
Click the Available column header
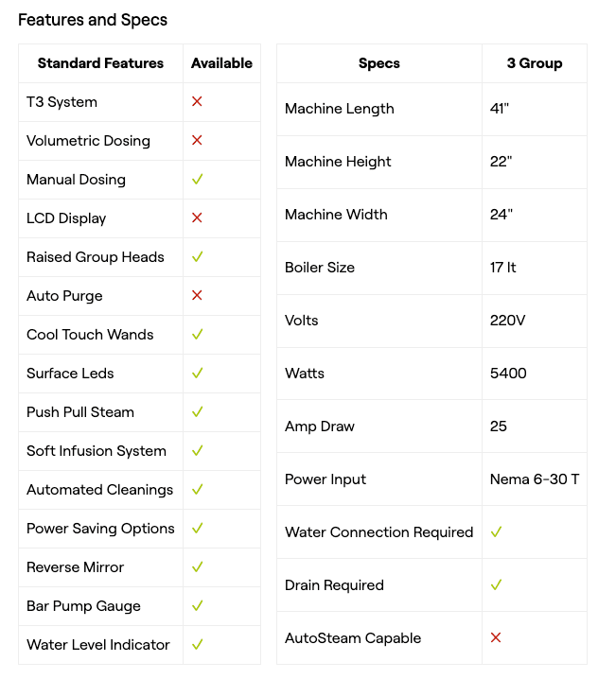coord(221,63)
